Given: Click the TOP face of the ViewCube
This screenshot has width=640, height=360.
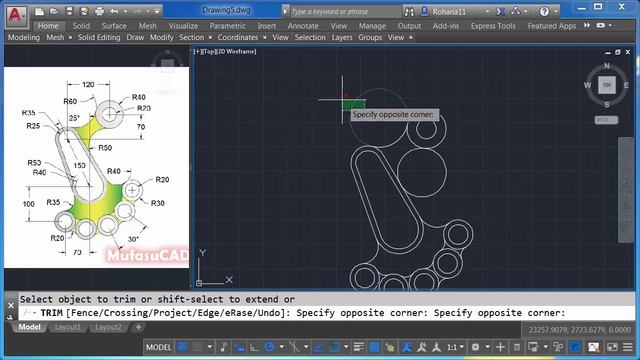Looking at the screenshot, I should click(607, 85).
